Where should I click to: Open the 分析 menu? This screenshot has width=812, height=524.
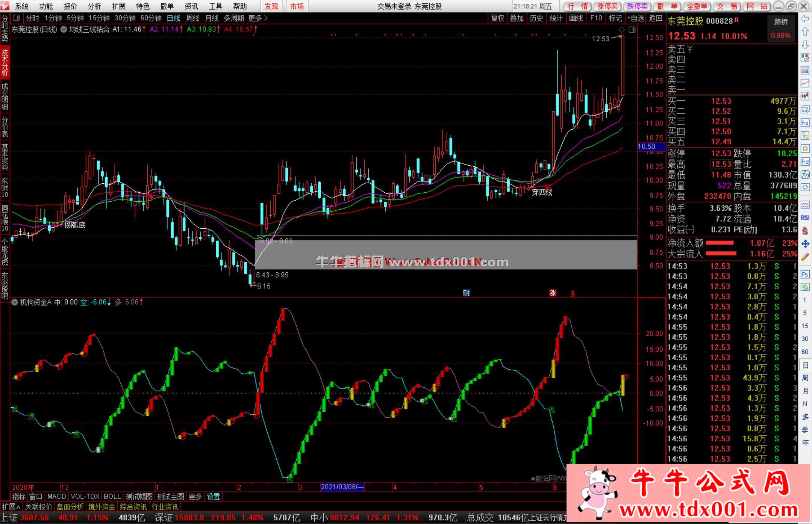tap(94, 6)
